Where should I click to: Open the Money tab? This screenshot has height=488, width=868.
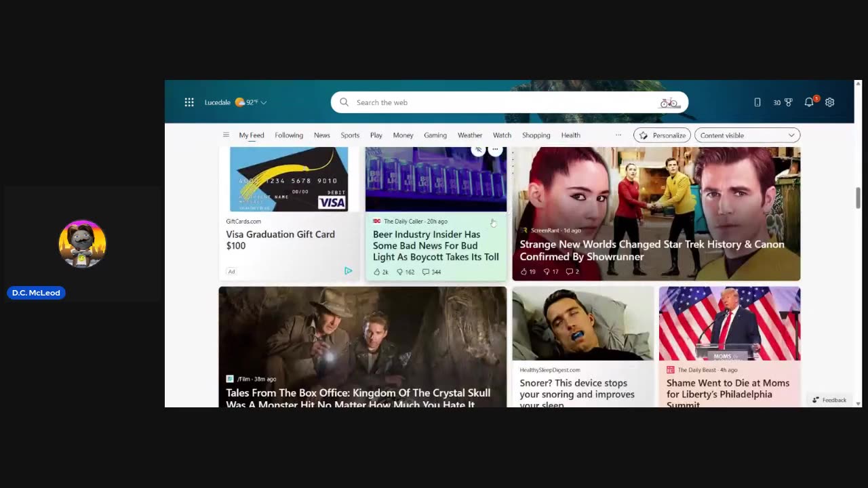coord(403,136)
